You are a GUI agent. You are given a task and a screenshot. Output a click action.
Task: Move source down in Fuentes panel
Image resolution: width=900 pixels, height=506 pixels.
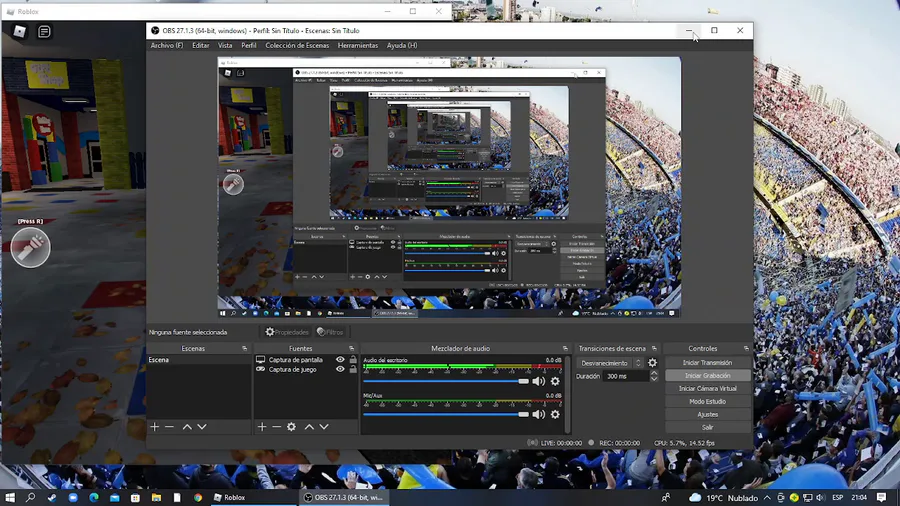[324, 427]
